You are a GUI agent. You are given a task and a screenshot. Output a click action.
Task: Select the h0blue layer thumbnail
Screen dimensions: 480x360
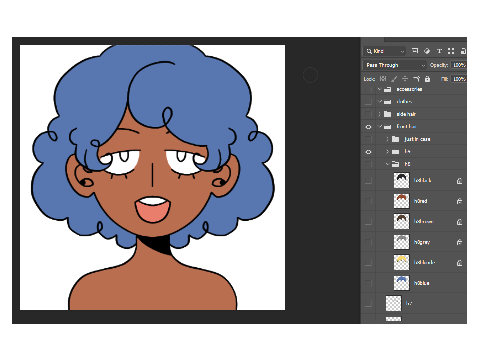click(x=401, y=283)
